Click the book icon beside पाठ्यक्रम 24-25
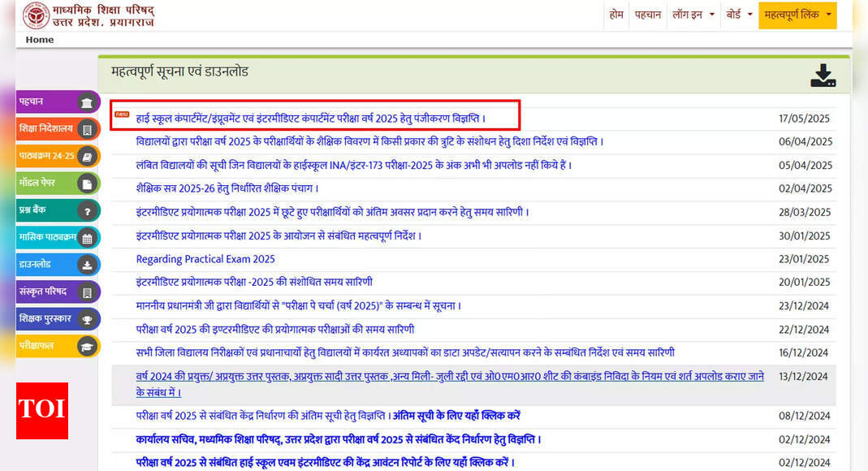This screenshot has width=868, height=471. click(87, 156)
